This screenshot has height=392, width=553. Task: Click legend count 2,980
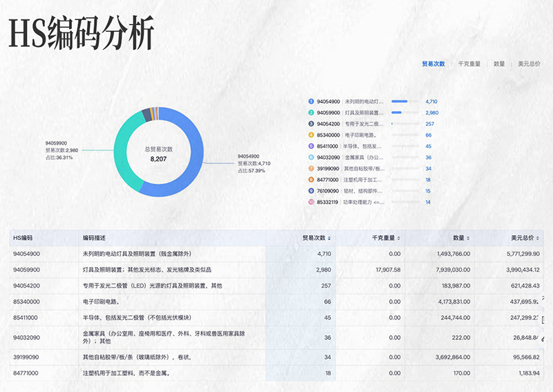click(431, 113)
